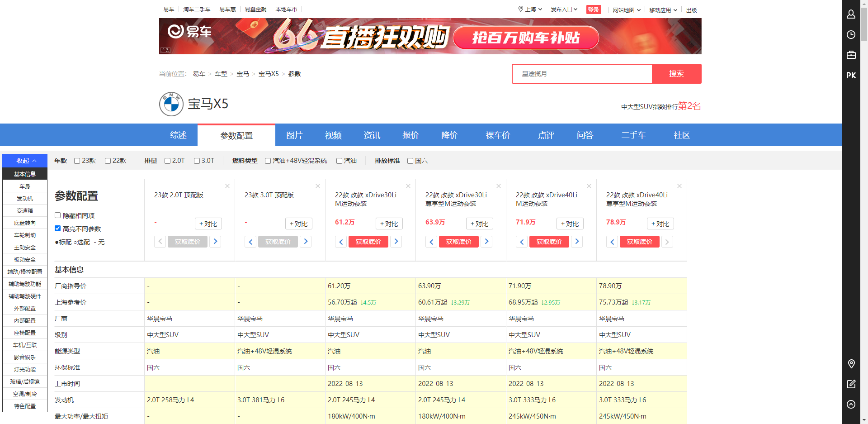Open the 上海 city dropdown
The image size is (868, 424).
tap(530, 10)
